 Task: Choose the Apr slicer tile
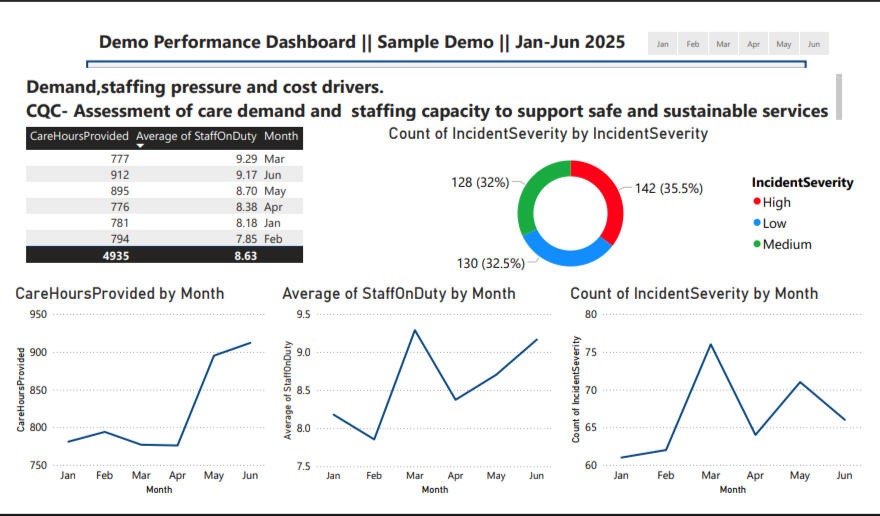[x=754, y=44]
